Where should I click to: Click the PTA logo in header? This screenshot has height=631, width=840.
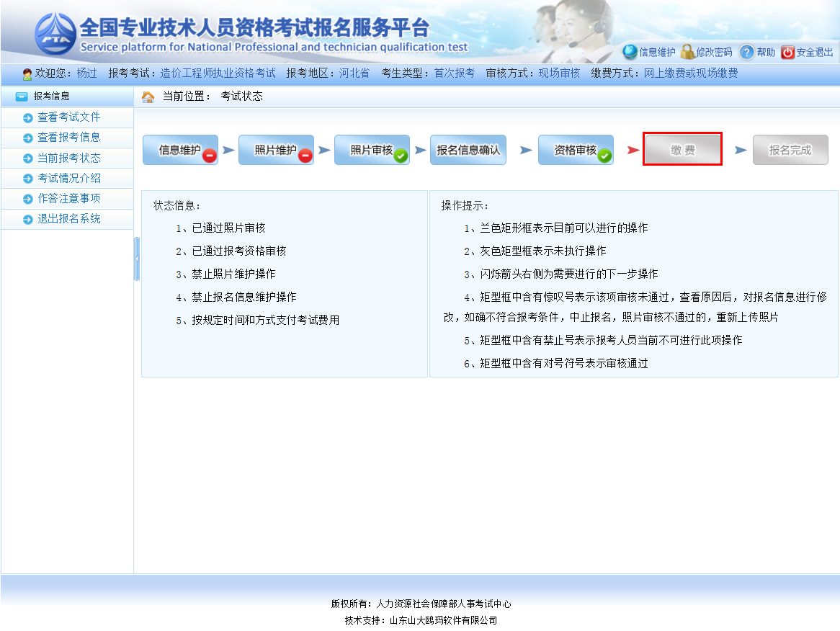[55, 35]
